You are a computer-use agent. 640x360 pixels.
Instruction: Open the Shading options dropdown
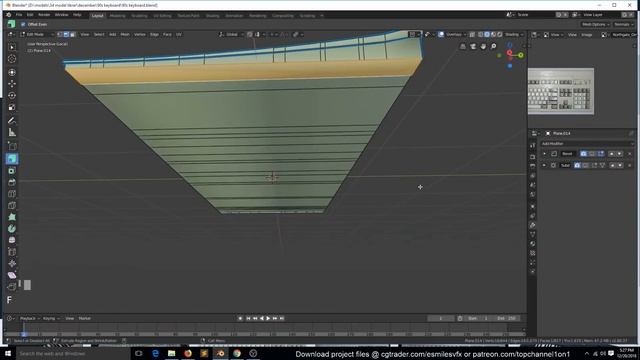(513, 35)
